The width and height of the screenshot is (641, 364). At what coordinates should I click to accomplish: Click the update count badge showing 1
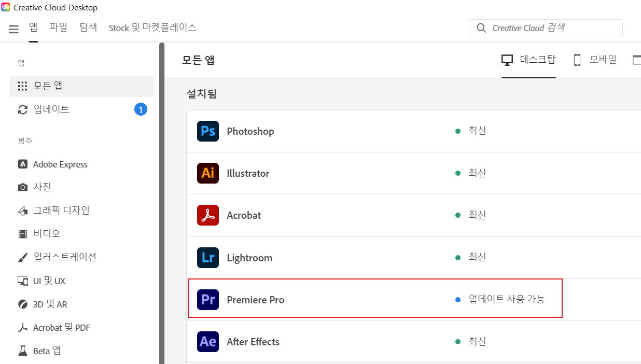(x=141, y=109)
